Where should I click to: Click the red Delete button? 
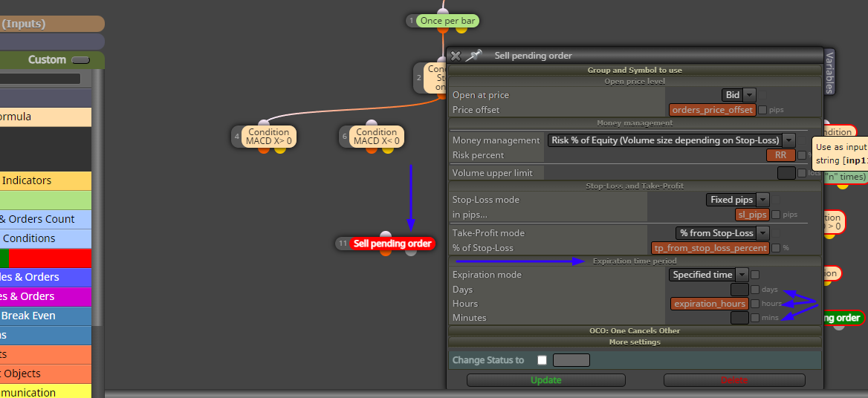point(734,380)
